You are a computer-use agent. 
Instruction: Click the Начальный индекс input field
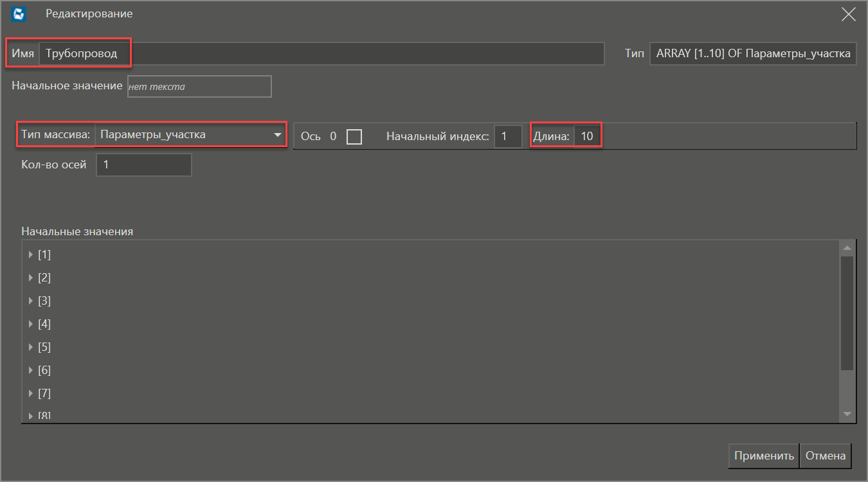point(507,136)
